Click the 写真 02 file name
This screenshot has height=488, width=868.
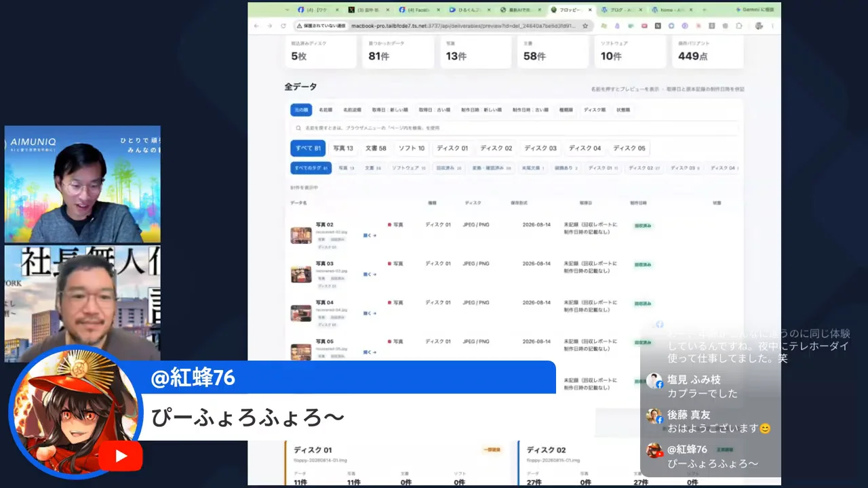332,232
